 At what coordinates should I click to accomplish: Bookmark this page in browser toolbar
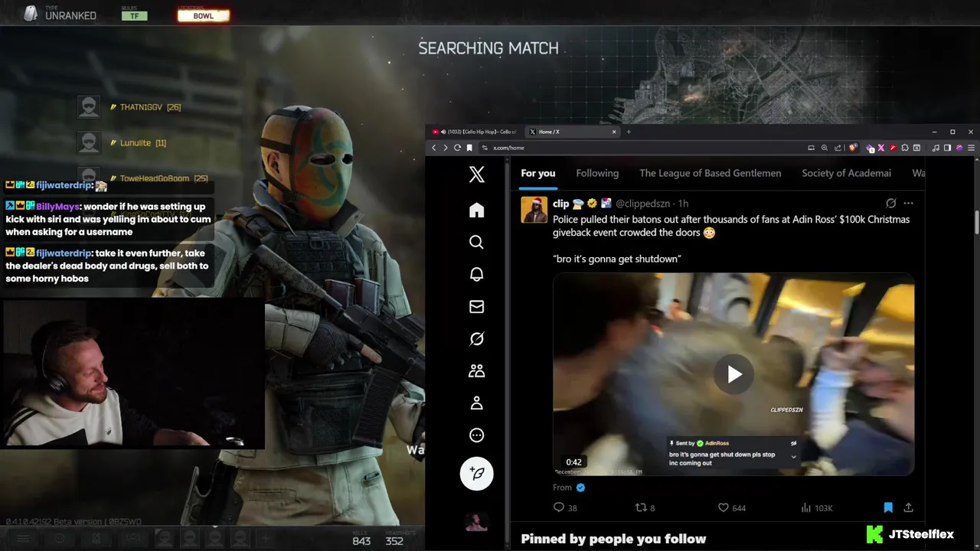click(x=469, y=148)
